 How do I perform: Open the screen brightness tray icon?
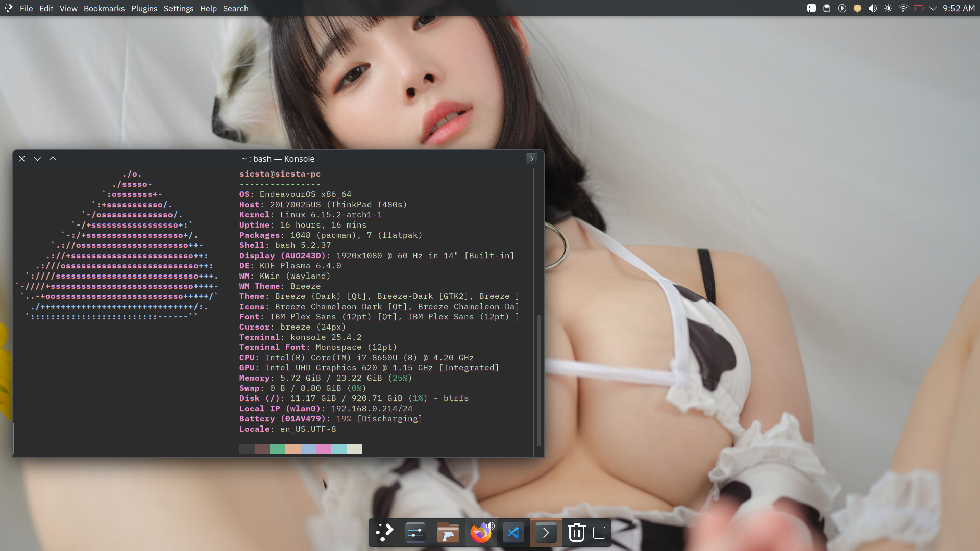[888, 8]
